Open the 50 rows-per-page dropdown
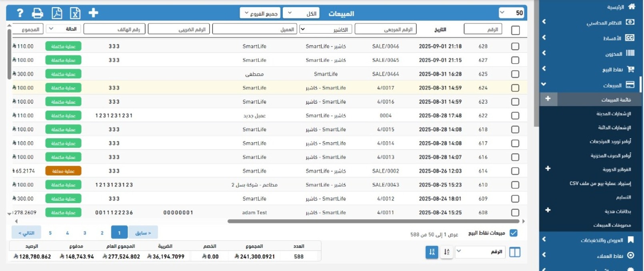 pyautogui.click(x=511, y=13)
